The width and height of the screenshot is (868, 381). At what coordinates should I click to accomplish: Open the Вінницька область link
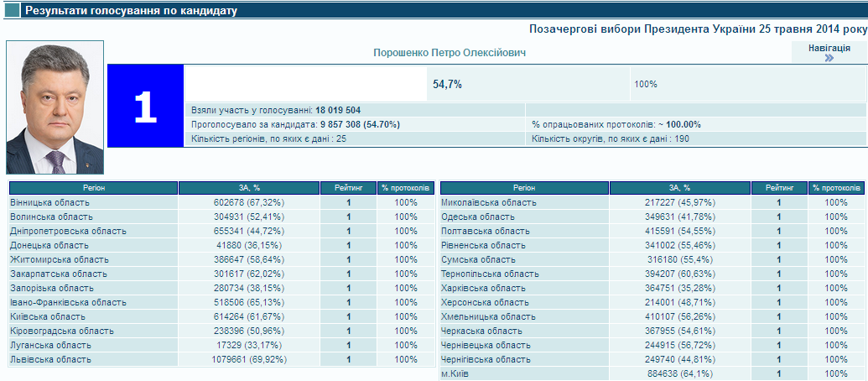[x=49, y=202]
